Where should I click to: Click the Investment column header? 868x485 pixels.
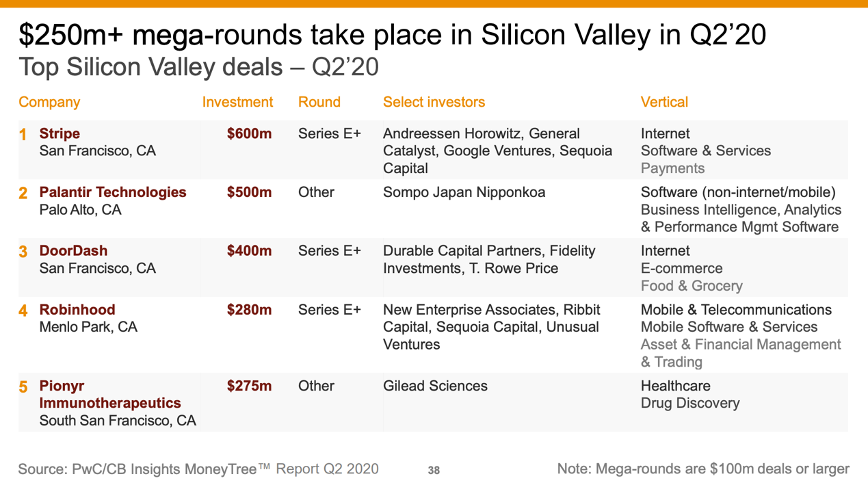point(237,103)
